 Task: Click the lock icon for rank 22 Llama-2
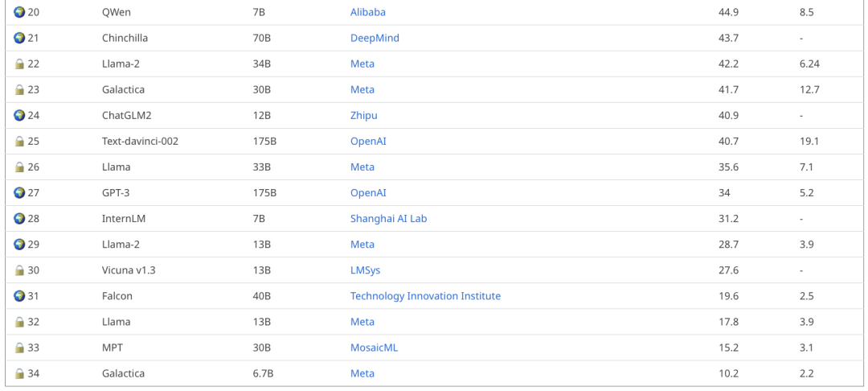(x=19, y=64)
